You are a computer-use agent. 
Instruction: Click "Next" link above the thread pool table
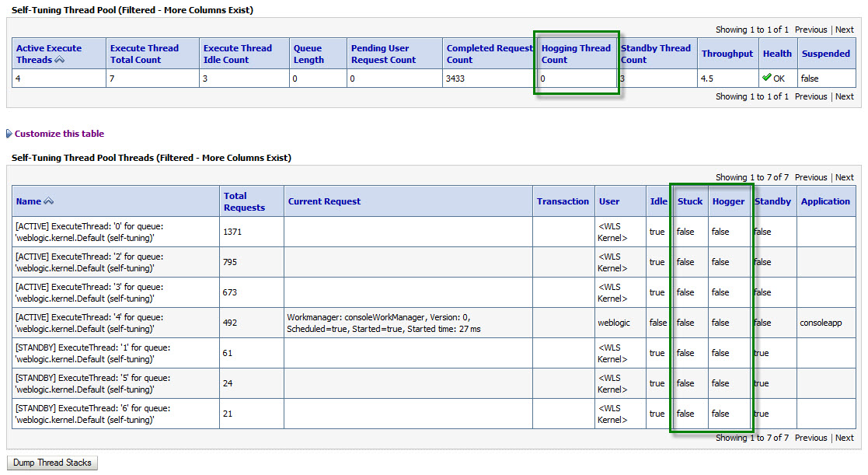845,30
